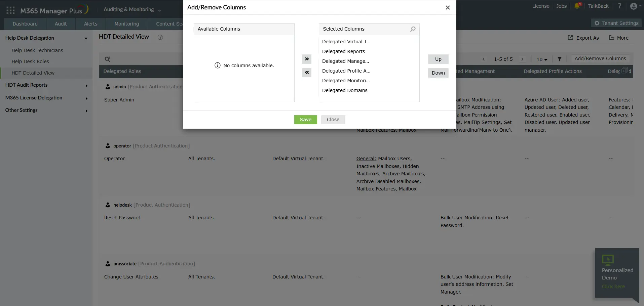
Task: Select Delegated Domains column entry
Action: pos(345,90)
